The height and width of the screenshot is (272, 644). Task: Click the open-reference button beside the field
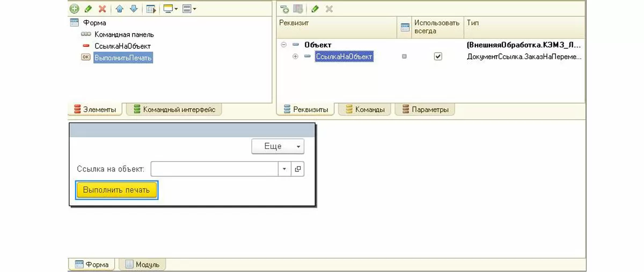[x=298, y=169]
